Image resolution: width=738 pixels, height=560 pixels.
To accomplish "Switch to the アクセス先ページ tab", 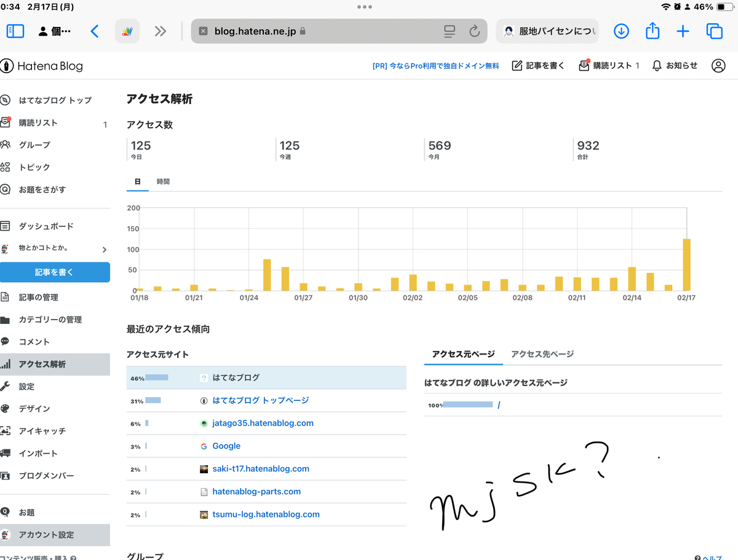I will point(542,354).
